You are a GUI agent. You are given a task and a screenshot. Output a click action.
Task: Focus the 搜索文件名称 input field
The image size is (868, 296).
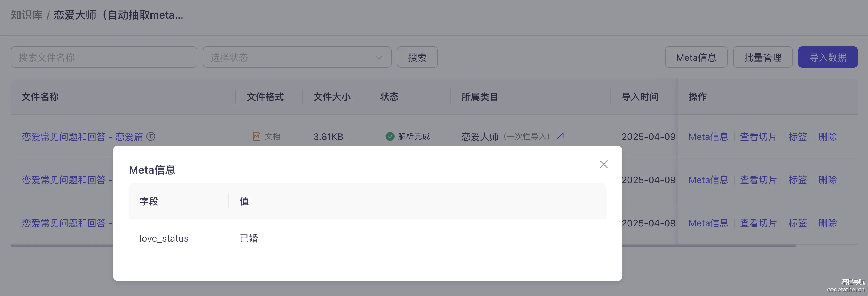pyautogui.click(x=104, y=58)
